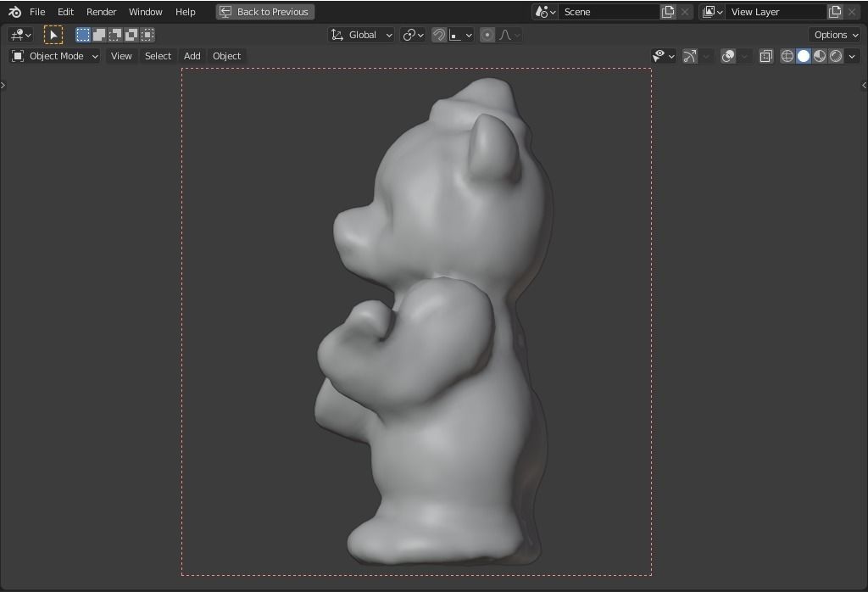This screenshot has height=592, width=868.
Task: Delete the Scene with X button
Action: tap(685, 12)
